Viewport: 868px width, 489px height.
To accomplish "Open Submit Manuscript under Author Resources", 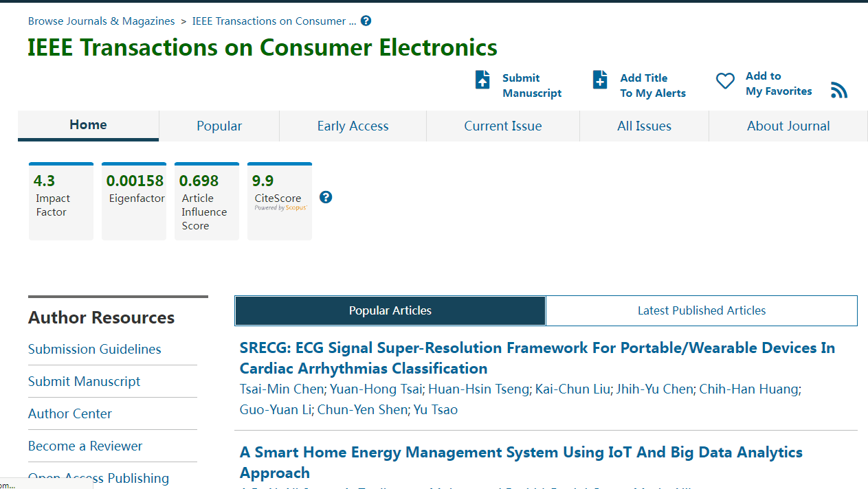I will point(84,381).
